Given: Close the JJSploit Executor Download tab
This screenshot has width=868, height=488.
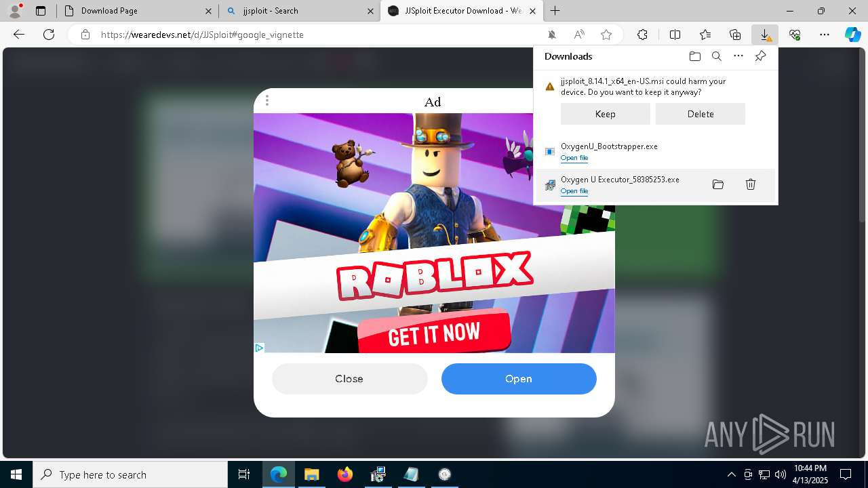Looking at the screenshot, I should pyautogui.click(x=533, y=11).
